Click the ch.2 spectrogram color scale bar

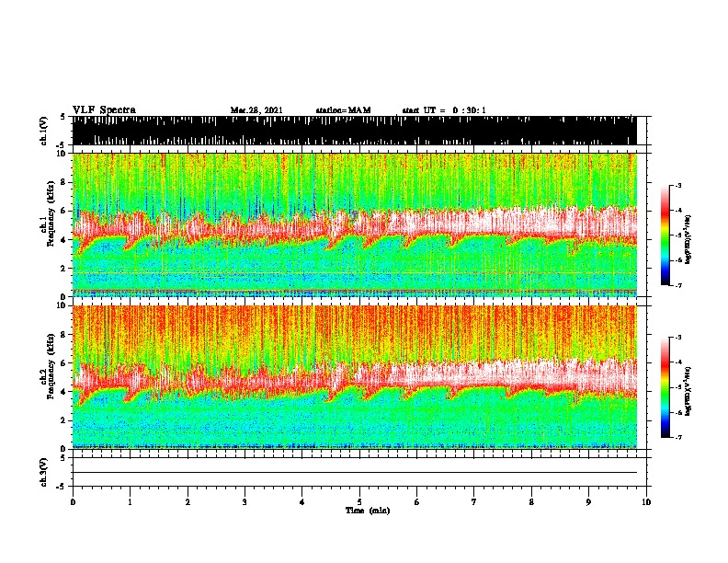coord(665,387)
